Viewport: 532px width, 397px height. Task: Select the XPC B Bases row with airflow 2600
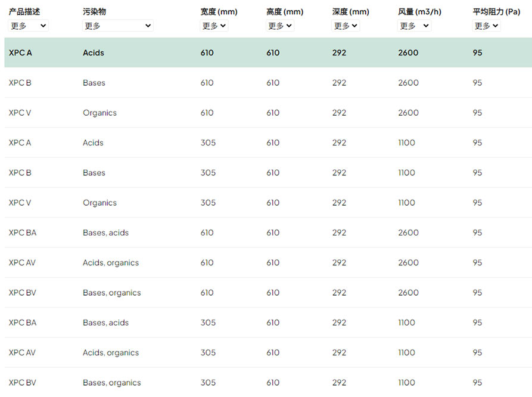pyautogui.click(x=268, y=82)
